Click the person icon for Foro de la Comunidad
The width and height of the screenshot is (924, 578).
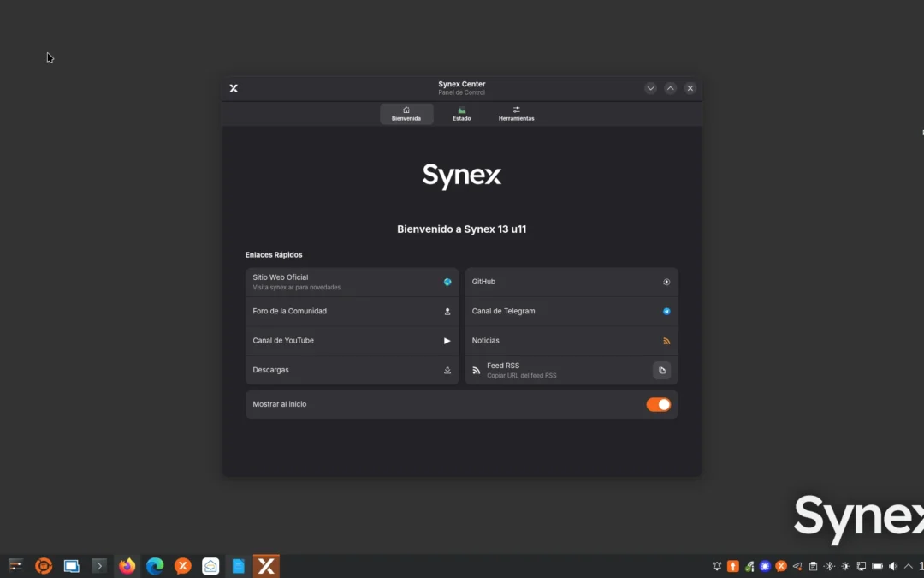point(447,312)
